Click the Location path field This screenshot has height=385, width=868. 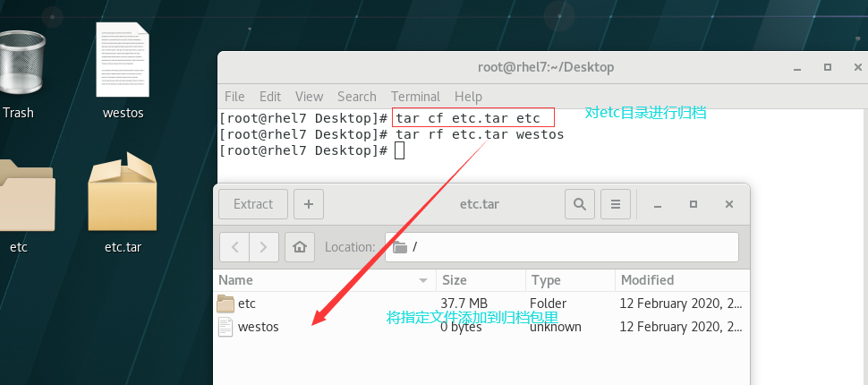pyautogui.click(x=562, y=247)
